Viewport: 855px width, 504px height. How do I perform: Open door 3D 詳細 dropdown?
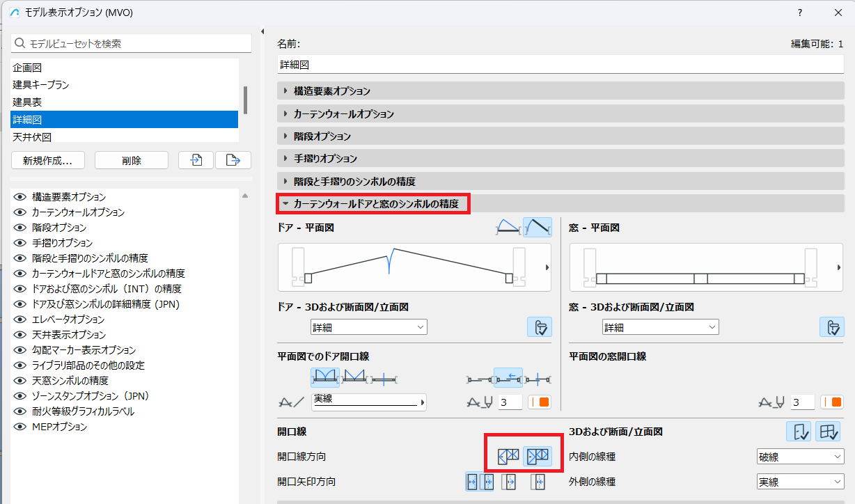coord(368,327)
